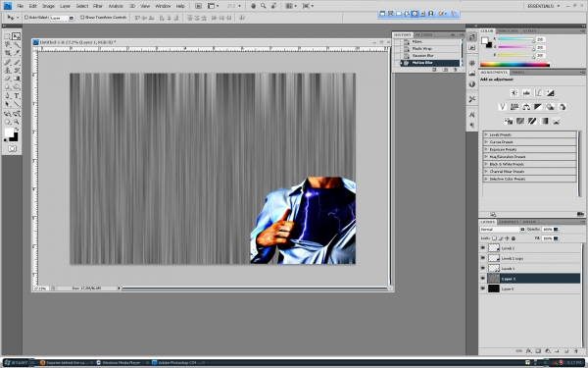Image resolution: width=588 pixels, height=368 pixels.
Task: Add a Brightness/Contrast adjustment
Action: tap(514, 93)
